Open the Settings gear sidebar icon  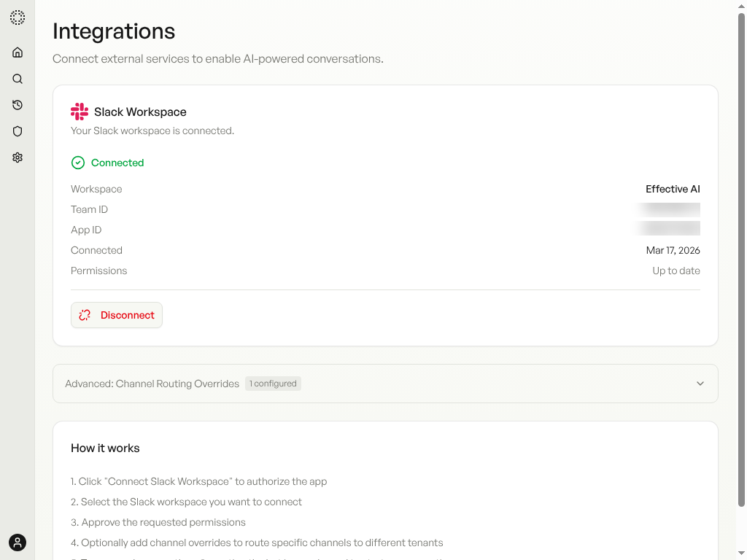(x=18, y=157)
